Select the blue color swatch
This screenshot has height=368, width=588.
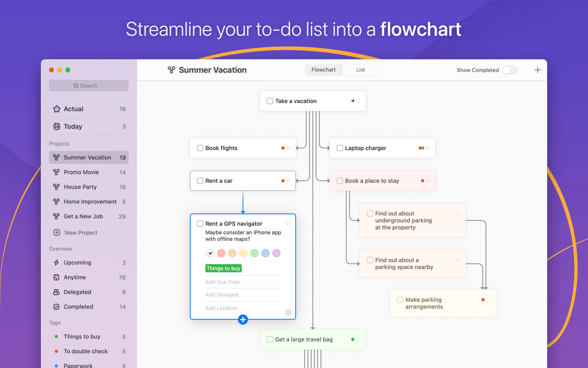[x=265, y=253]
